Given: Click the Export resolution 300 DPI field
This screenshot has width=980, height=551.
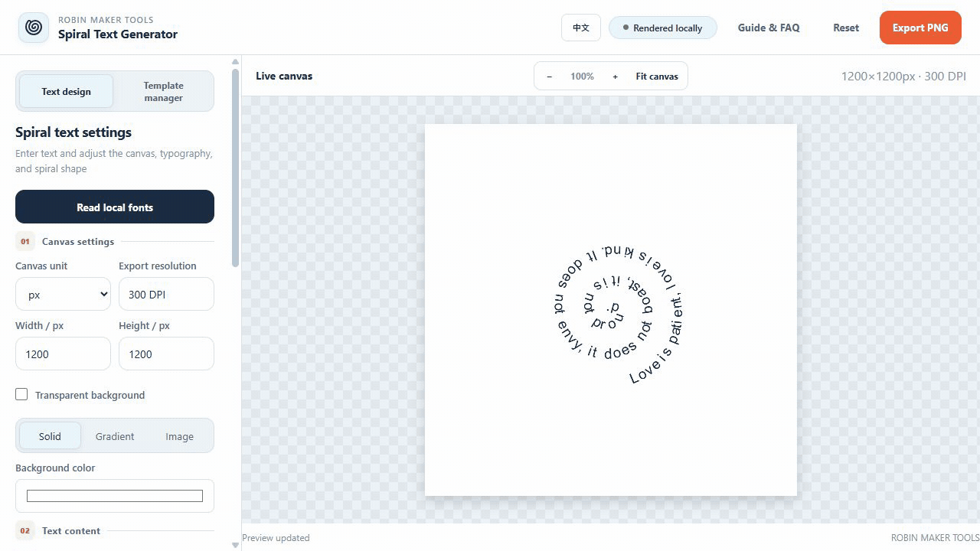Looking at the screenshot, I should click(166, 294).
